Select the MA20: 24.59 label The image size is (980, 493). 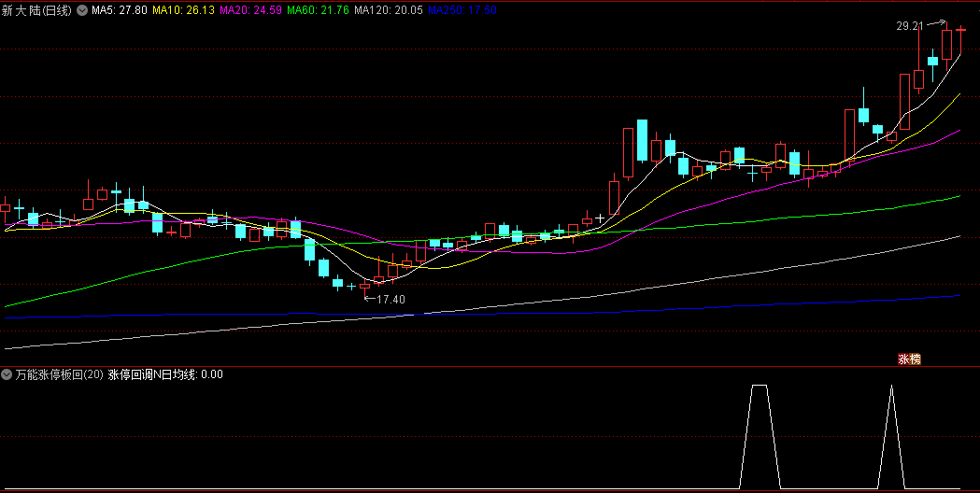(x=250, y=10)
